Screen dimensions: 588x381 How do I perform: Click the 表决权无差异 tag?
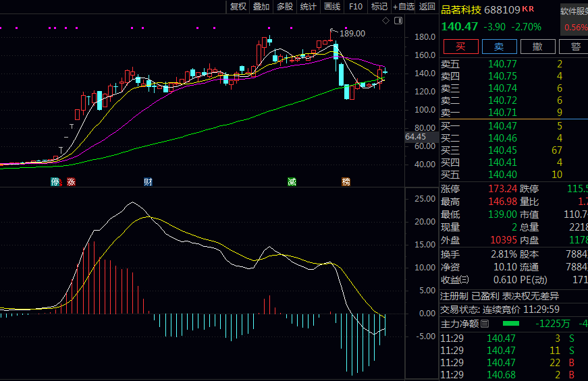(x=531, y=296)
